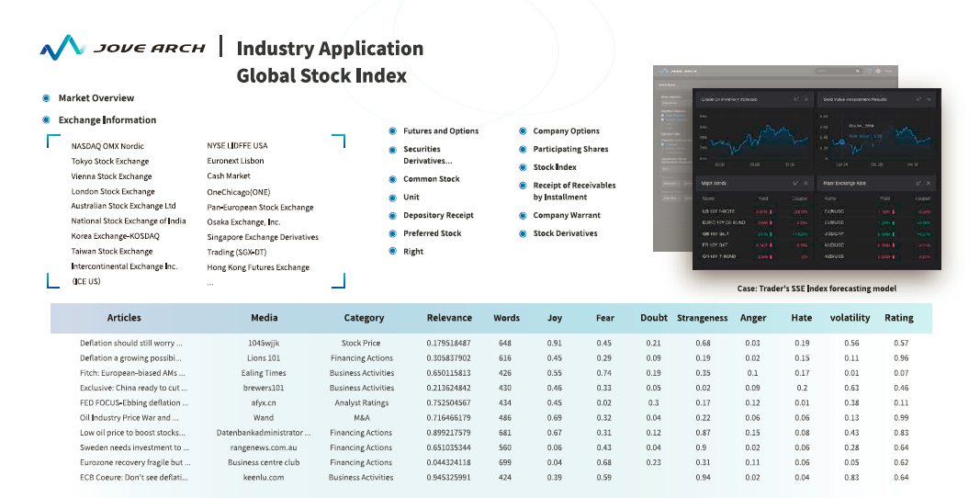
Task: Click NASDAQ OMX Nordic exchange
Action: 107,146
